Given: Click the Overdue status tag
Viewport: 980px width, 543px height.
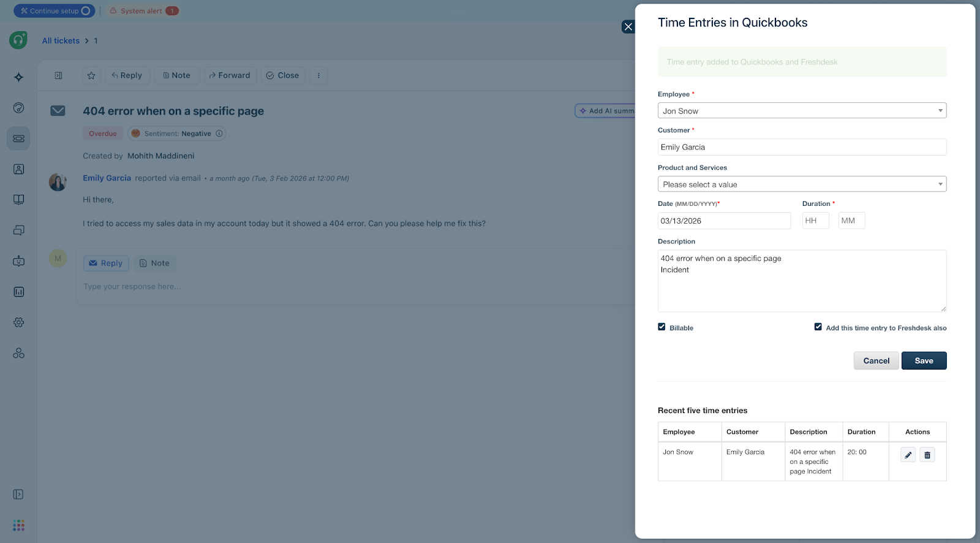Looking at the screenshot, I should click(x=103, y=134).
